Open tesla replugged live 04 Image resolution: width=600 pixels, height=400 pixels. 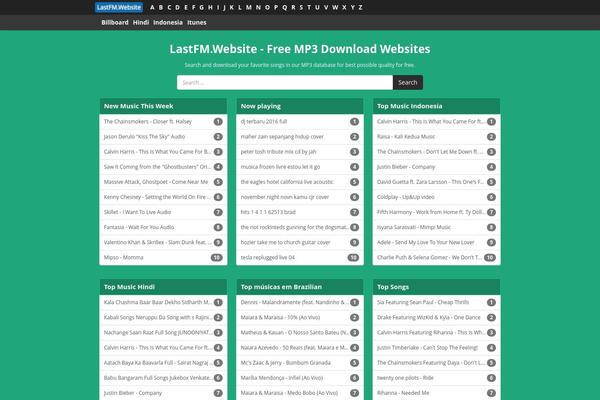[x=267, y=257]
